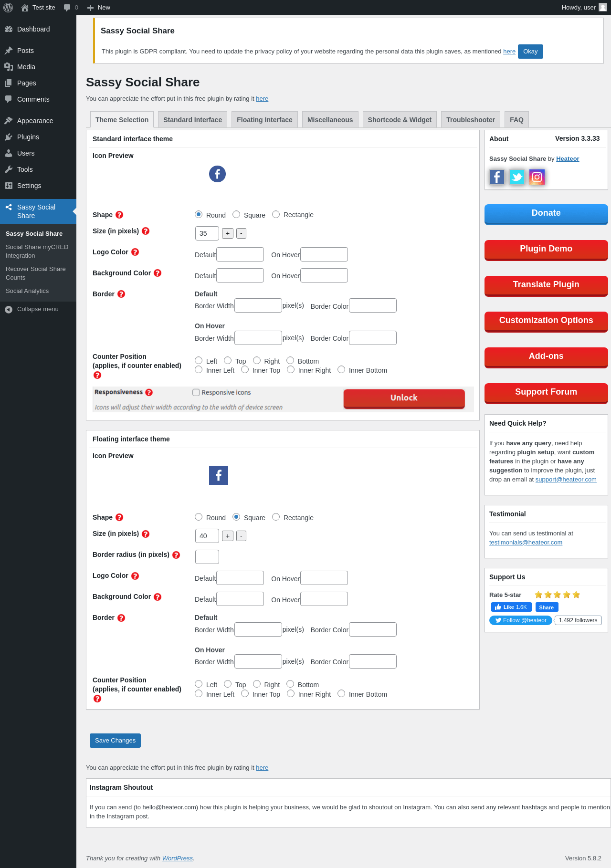Click help icon beside standard Border label
The height and width of the screenshot is (868, 611).
tap(121, 294)
